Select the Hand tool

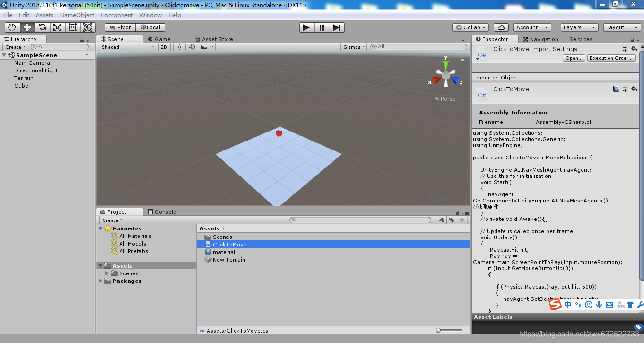click(x=12, y=27)
